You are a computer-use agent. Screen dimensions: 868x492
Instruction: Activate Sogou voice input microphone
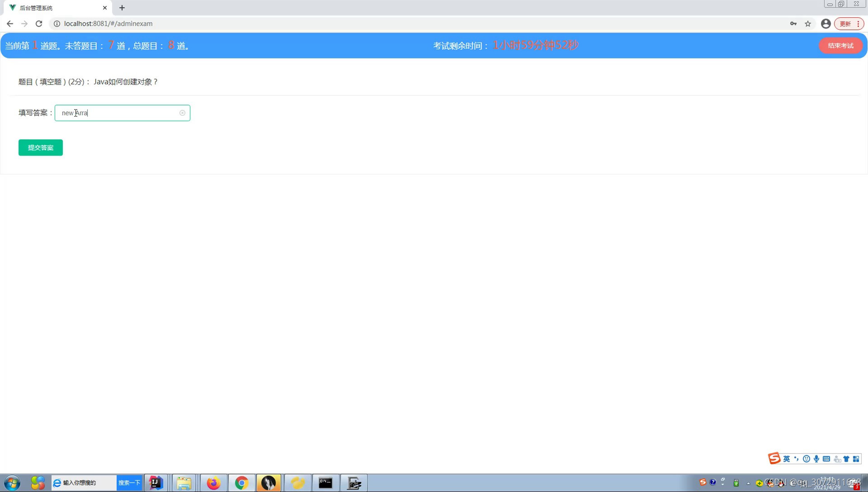click(816, 459)
